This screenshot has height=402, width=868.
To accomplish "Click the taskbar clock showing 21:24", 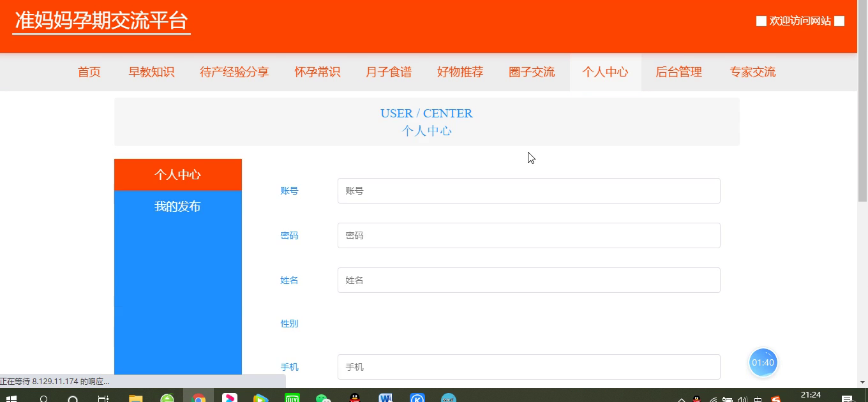I will (811, 396).
